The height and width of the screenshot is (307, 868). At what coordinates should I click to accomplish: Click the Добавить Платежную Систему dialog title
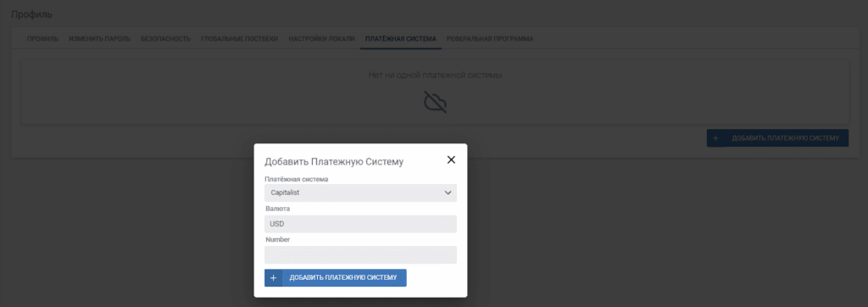pos(334,162)
